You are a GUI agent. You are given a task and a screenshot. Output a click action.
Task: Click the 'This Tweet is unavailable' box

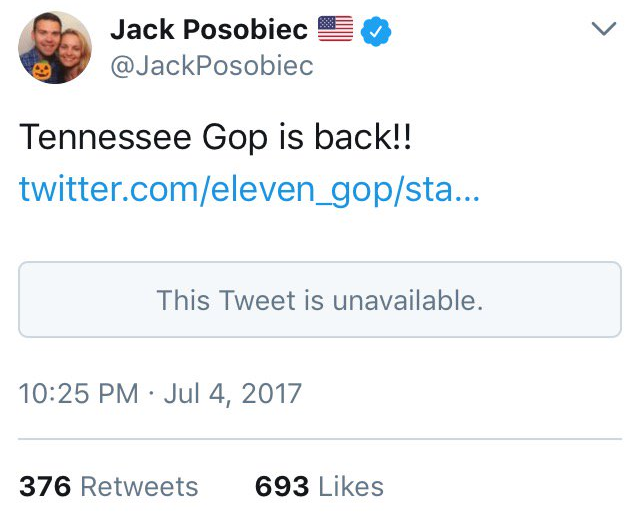coord(319,299)
